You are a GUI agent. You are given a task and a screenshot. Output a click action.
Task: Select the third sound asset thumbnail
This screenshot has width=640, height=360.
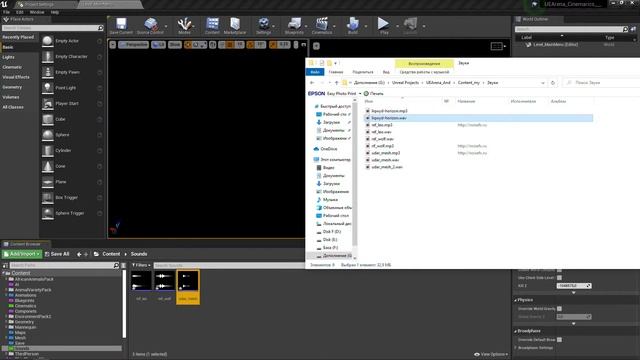point(188,287)
